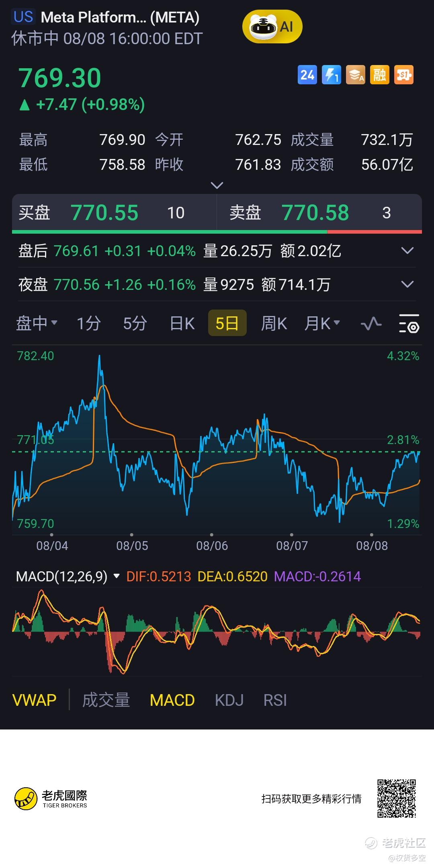
Task: Select the MACD indicator
Action: (x=172, y=700)
